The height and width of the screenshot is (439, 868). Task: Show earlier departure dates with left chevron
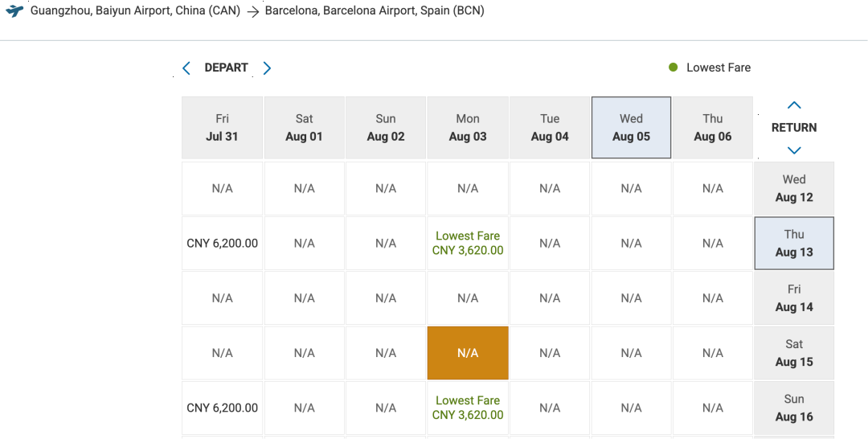coord(186,68)
